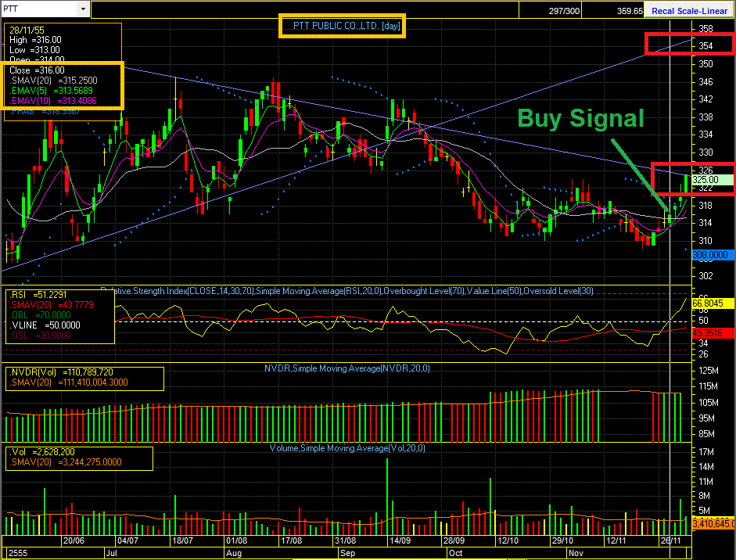The height and width of the screenshot is (560, 736).
Task: Click the 31/08 date marker on the time axis
Action: pyautogui.click(x=346, y=540)
